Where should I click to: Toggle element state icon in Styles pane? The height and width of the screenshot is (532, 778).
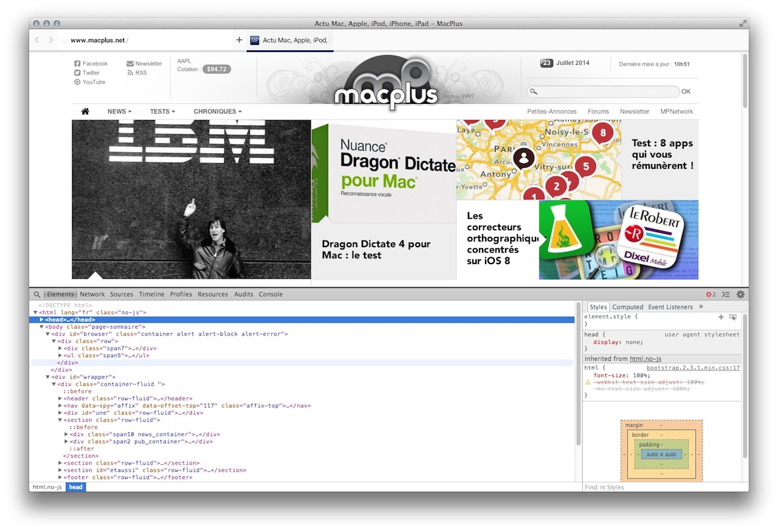tap(733, 317)
